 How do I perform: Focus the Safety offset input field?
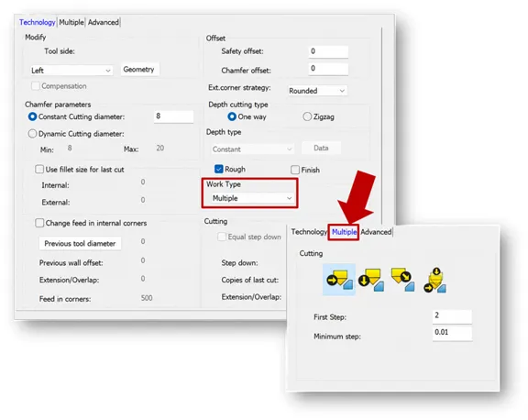tap(328, 51)
